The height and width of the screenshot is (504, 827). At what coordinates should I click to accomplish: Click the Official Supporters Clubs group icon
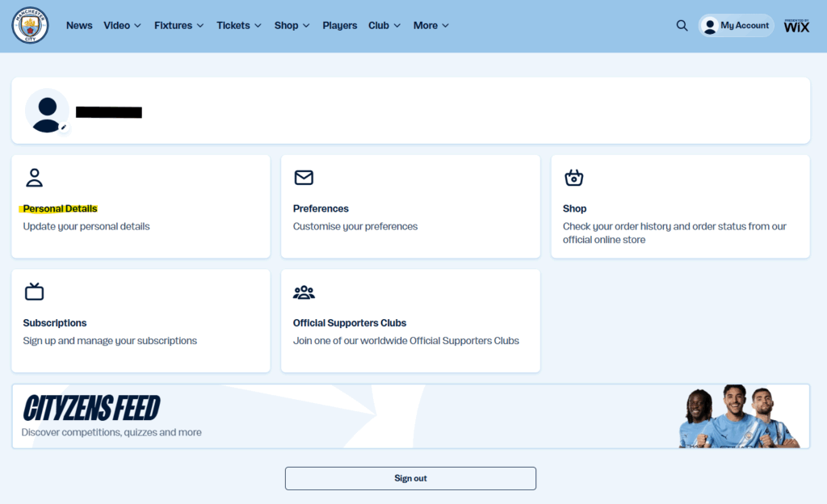(x=304, y=292)
